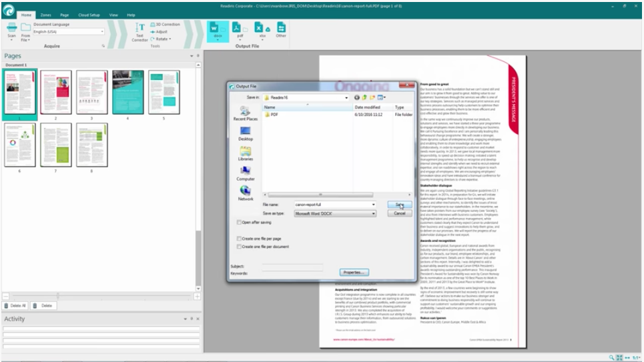644x362 pixels.
Task: Click the Up One Level folder icon
Action: (x=364, y=98)
